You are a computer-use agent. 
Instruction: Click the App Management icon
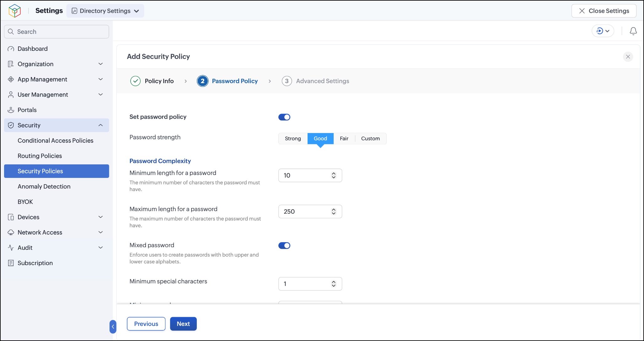[x=11, y=79]
